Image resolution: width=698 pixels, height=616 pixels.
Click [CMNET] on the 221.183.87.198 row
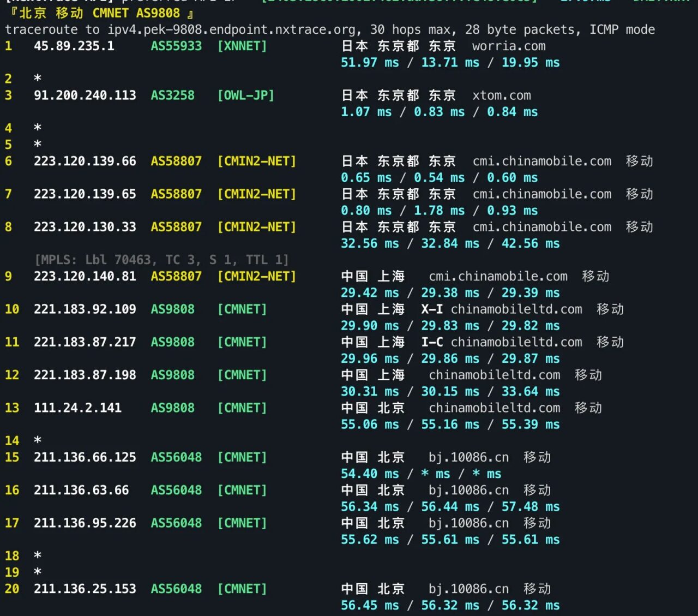pos(242,375)
